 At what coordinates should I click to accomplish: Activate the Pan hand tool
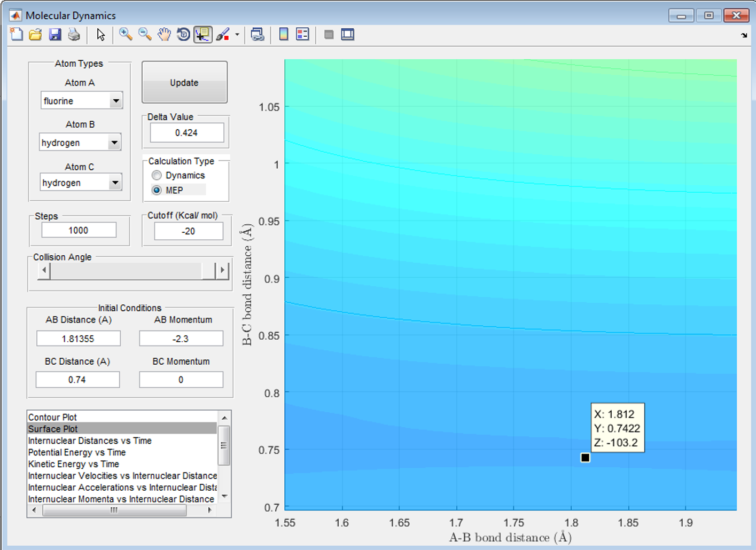pos(164,35)
